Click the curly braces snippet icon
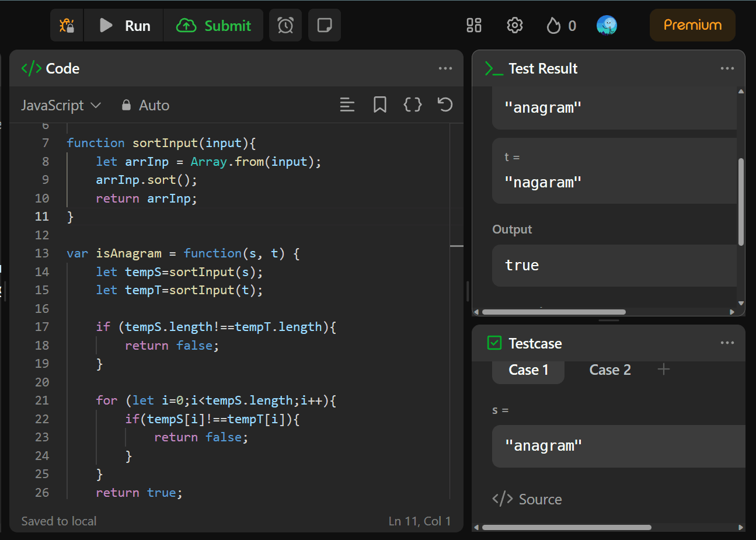 [413, 105]
